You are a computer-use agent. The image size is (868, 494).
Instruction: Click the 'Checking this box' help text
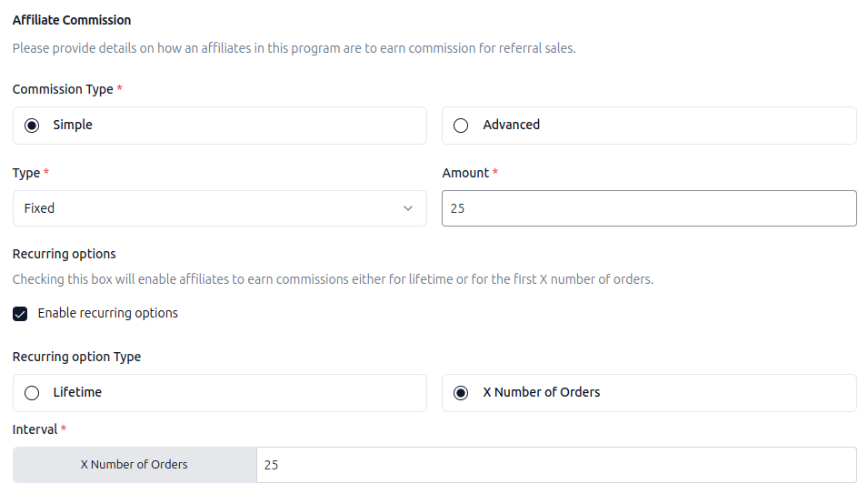point(333,279)
